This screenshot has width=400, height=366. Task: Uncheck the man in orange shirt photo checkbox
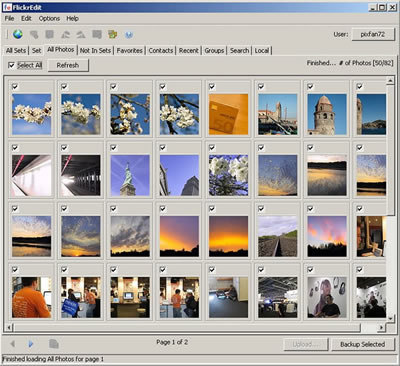tap(15, 269)
